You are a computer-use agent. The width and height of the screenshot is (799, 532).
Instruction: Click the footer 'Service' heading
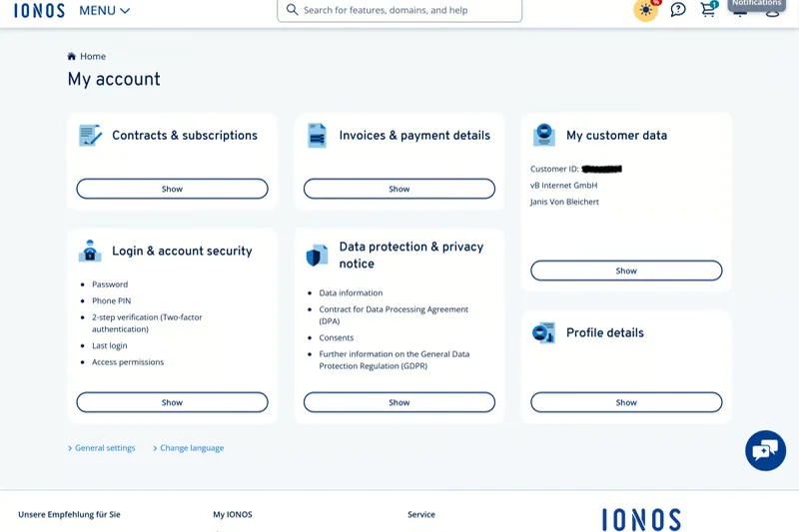pyautogui.click(x=421, y=514)
